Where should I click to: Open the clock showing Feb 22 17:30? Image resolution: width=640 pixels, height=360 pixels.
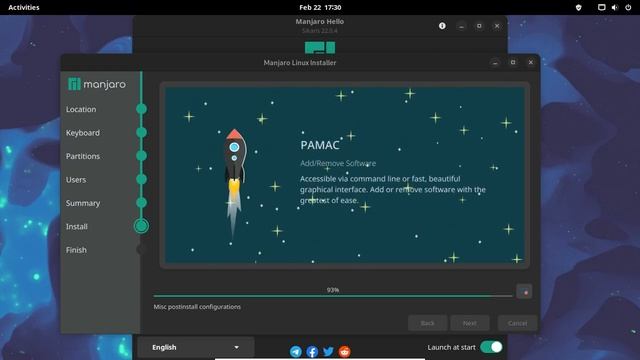pos(320,7)
